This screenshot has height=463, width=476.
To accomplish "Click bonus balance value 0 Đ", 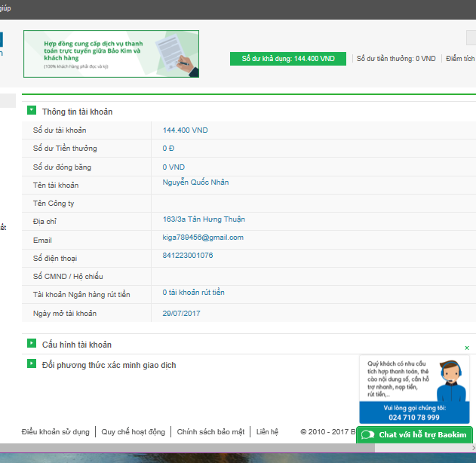I will coord(168,149).
